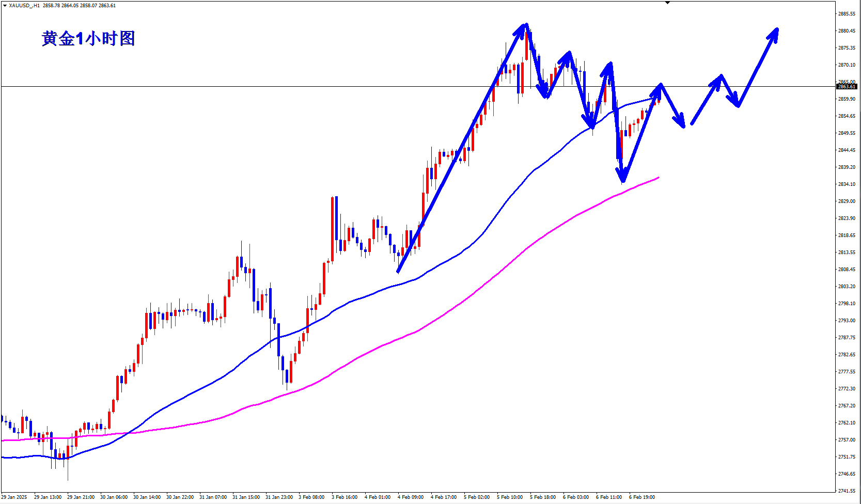Click price axis label 2829.00
The image size is (861, 504).
coord(847,201)
